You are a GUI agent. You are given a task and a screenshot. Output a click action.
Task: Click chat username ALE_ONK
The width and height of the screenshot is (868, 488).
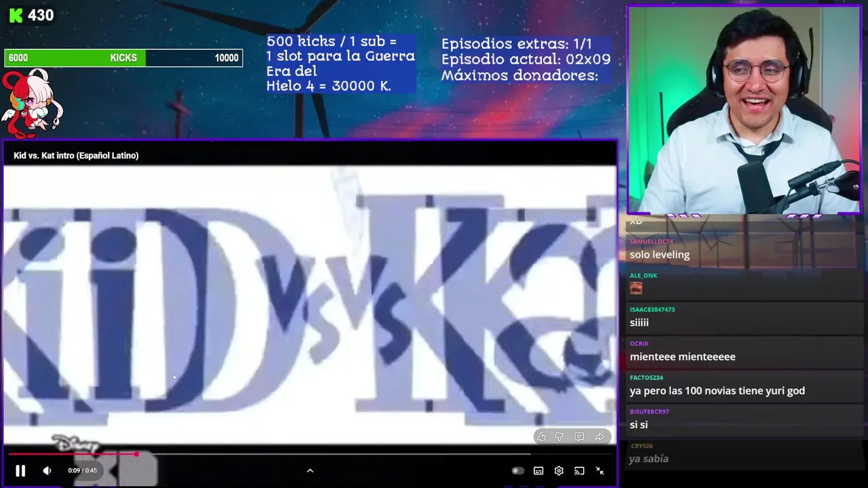644,275
